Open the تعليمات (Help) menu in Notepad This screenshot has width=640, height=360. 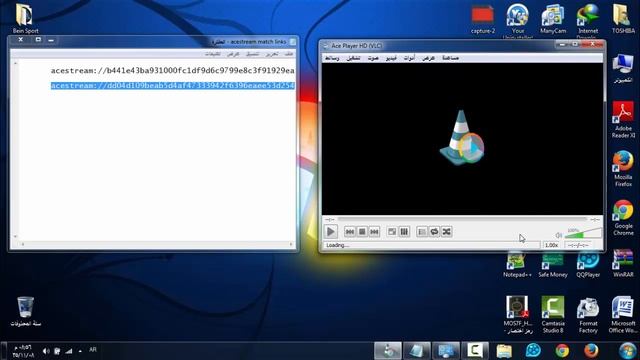[213, 54]
